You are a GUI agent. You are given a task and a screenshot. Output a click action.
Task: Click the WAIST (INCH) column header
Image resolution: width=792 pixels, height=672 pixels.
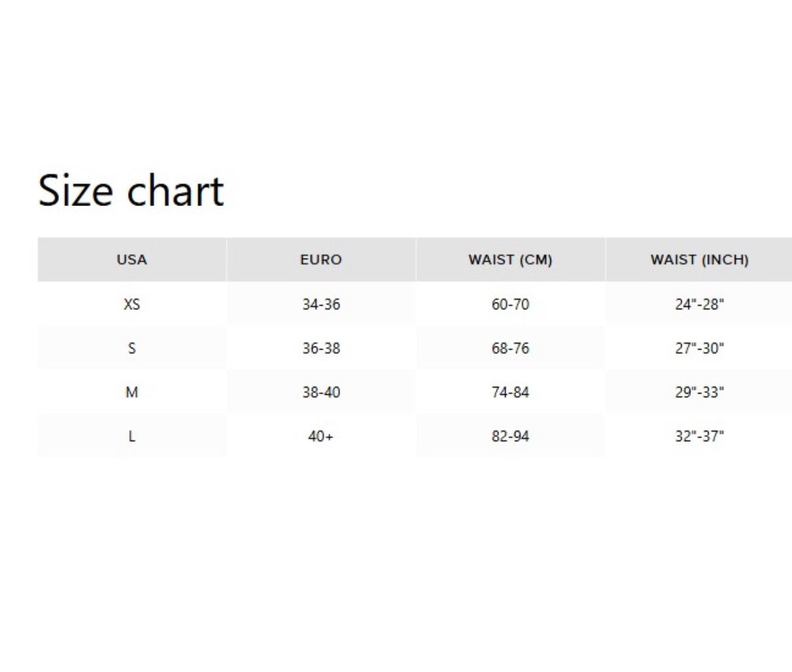pos(699,260)
